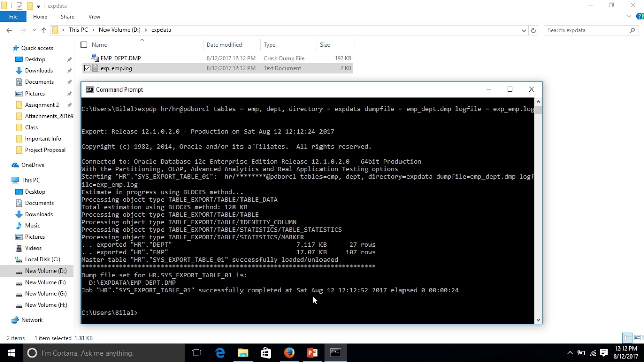Go up one folder level
This screenshot has height=362, width=644.
coord(44,30)
